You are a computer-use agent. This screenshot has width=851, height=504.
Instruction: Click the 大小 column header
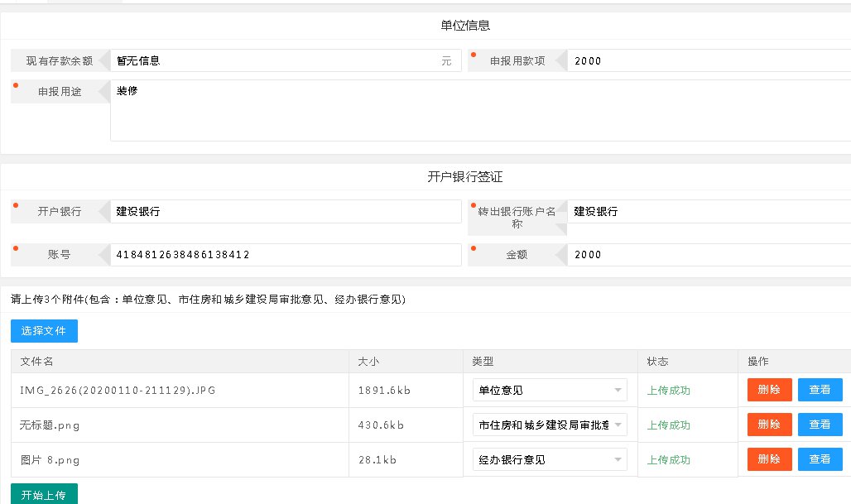[368, 362]
